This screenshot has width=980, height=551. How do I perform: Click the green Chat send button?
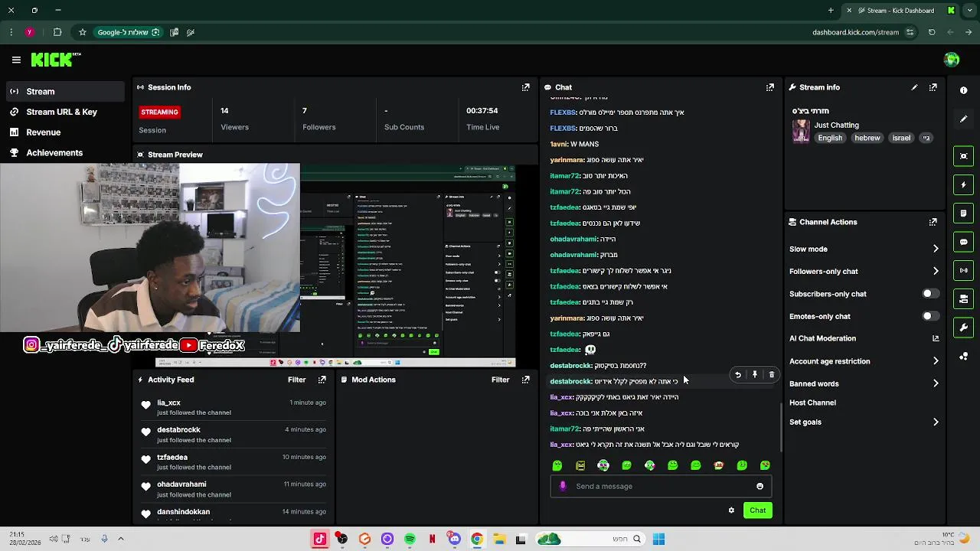pos(757,510)
